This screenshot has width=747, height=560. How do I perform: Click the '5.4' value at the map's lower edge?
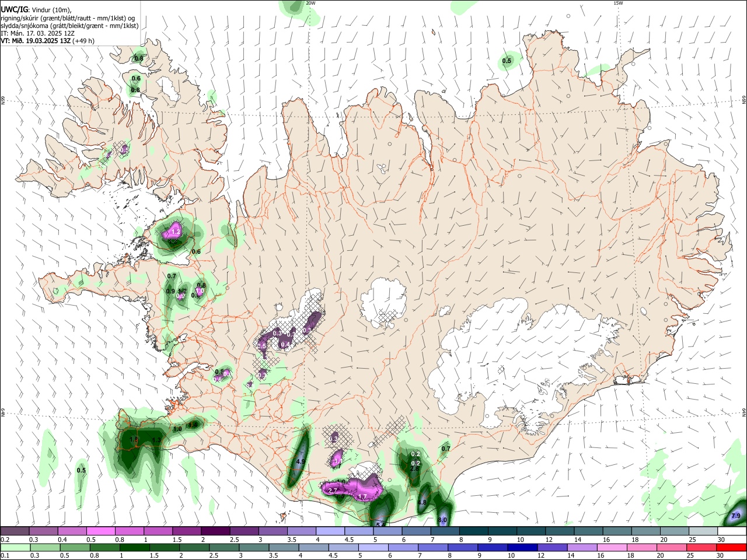pyautogui.click(x=380, y=524)
